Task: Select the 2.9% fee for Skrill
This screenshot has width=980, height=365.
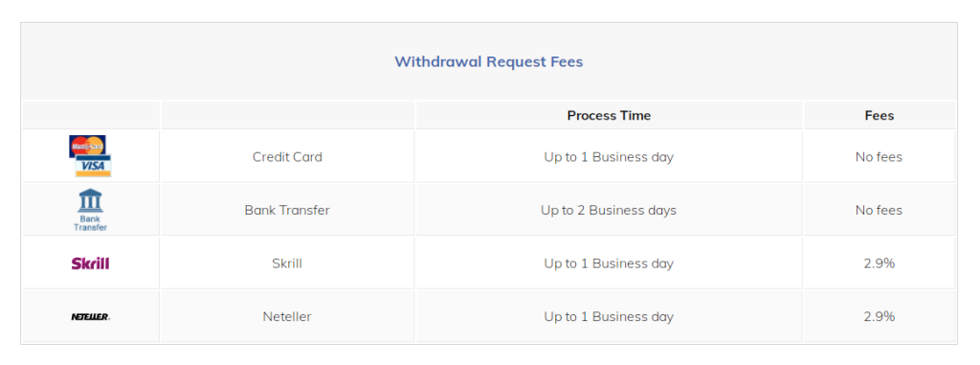Action: [880, 263]
